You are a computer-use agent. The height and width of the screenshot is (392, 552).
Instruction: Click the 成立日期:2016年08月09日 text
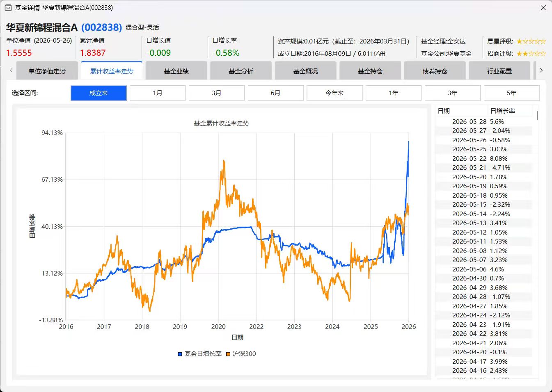314,54
